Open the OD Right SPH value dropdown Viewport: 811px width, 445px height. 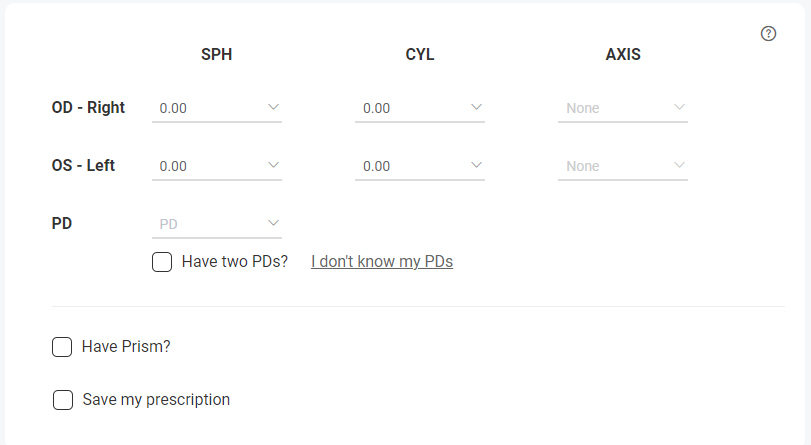[x=217, y=108]
